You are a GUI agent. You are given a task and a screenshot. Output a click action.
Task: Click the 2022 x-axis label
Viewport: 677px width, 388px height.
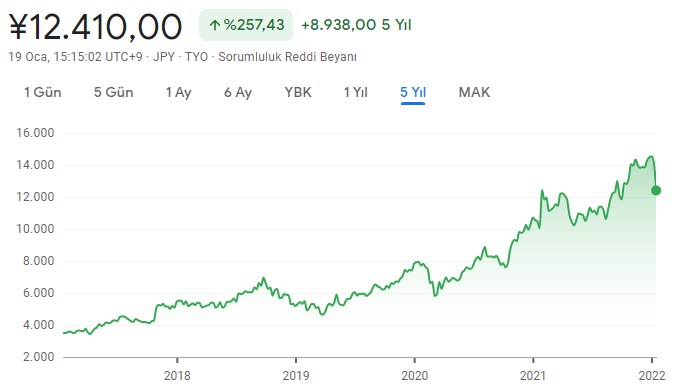click(x=652, y=375)
